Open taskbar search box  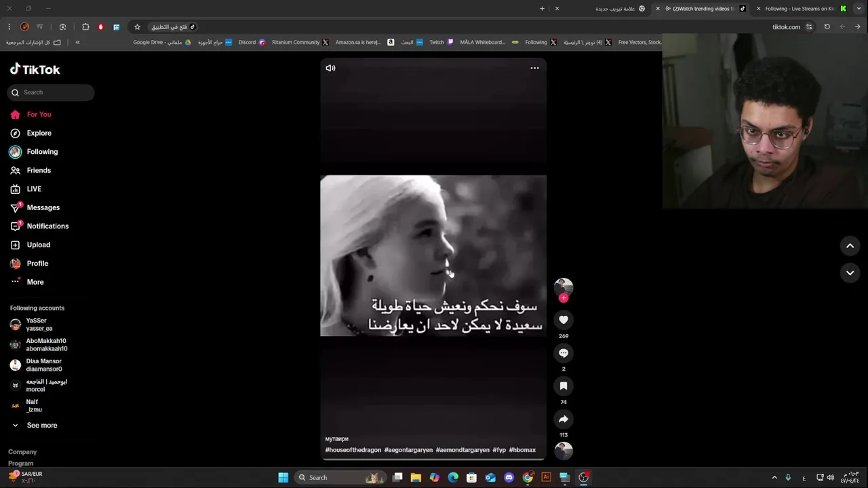tap(341, 478)
